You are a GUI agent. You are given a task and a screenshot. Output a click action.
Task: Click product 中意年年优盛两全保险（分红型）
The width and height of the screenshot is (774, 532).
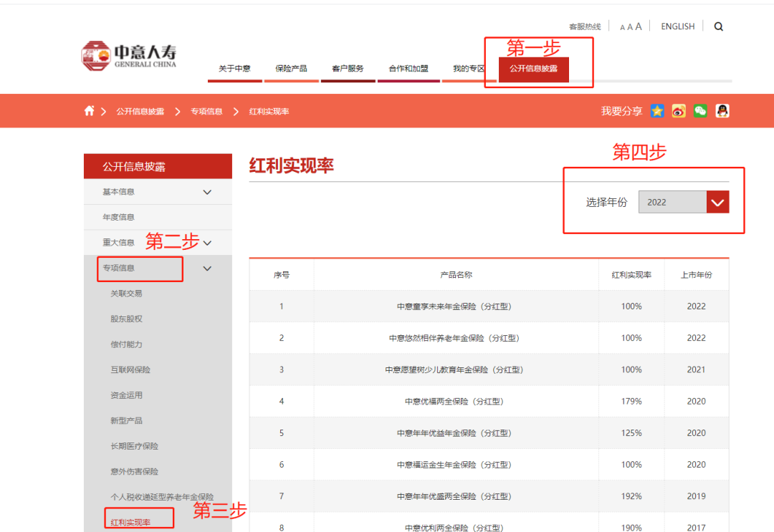(x=454, y=496)
